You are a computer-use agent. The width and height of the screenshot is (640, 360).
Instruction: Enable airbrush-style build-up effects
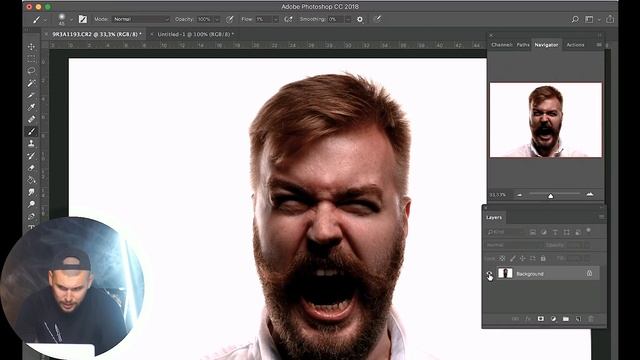pyautogui.click(x=289, y=19)
